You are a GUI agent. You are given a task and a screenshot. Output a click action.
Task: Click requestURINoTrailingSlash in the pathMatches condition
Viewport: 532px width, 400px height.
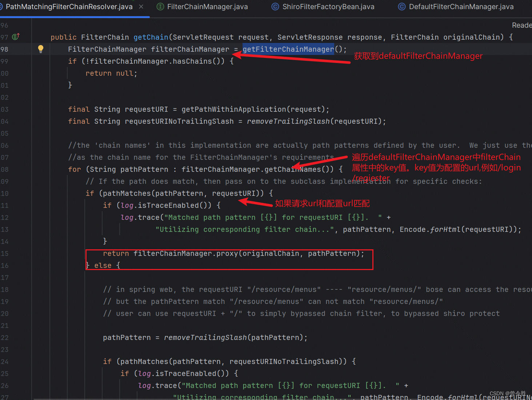[284, 361]
